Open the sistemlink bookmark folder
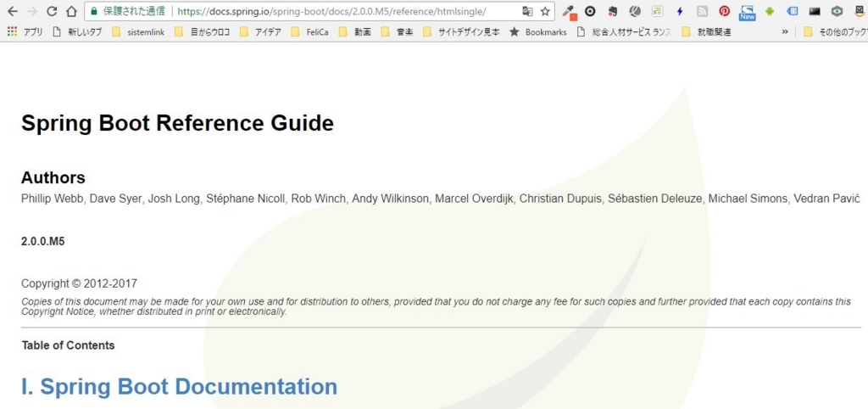This screenshot has width=868, height=409. (x=138, y=32)
